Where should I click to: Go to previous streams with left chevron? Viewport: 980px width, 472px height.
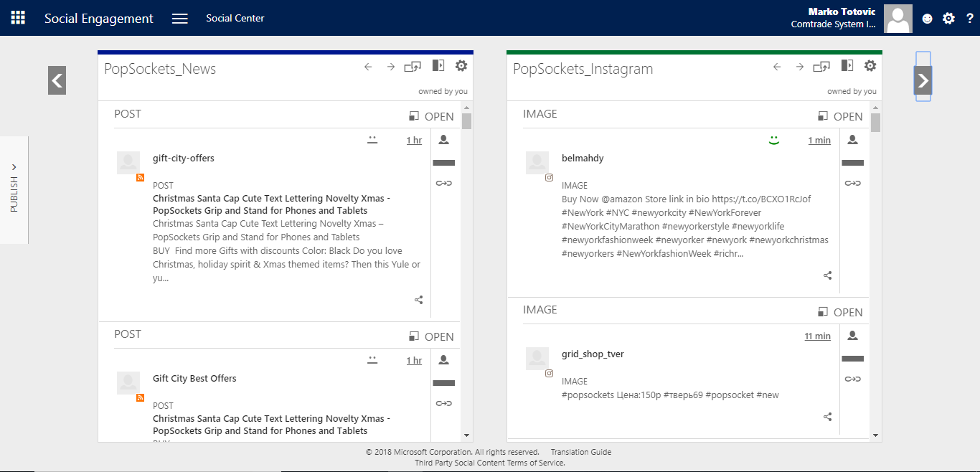coord(57,80)
